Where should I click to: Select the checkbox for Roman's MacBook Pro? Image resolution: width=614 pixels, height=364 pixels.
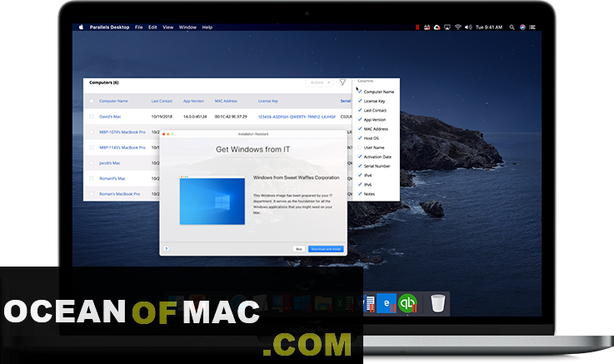[92, 194]
